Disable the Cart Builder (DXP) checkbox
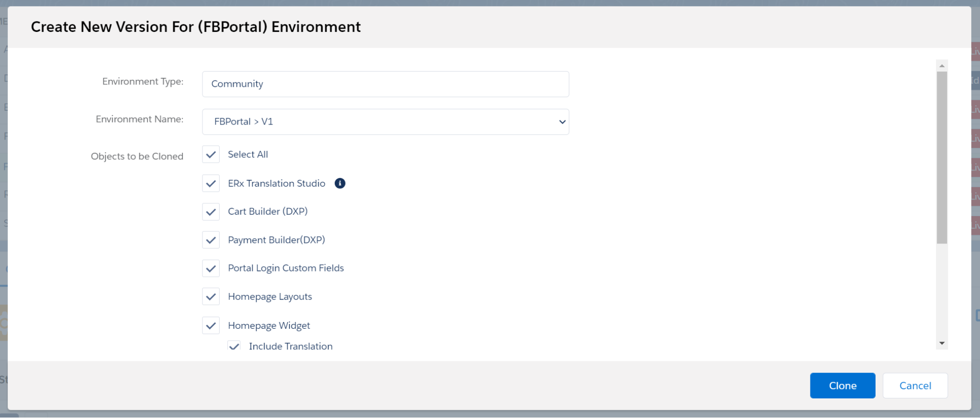The height and width of the screenshot is (418, 980). (x=211, y=212)
